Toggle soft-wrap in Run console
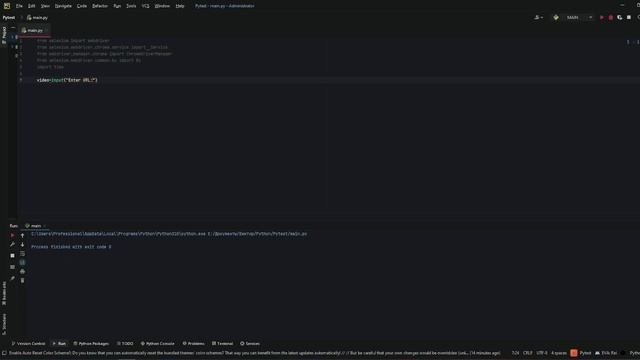Screen dimensions: 640x360 (x=22, y=253)
